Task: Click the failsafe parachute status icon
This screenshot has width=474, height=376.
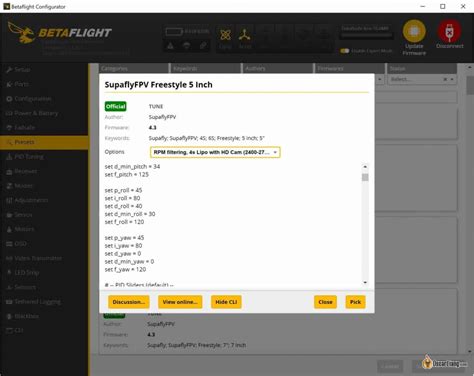Action: pos(187,46)
